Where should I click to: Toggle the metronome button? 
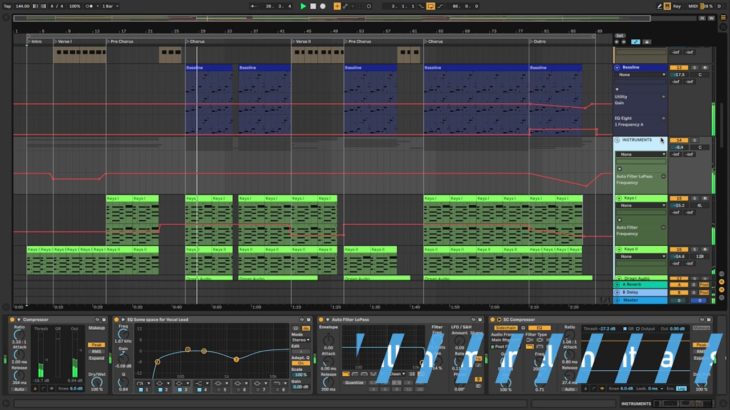point(89,6)
